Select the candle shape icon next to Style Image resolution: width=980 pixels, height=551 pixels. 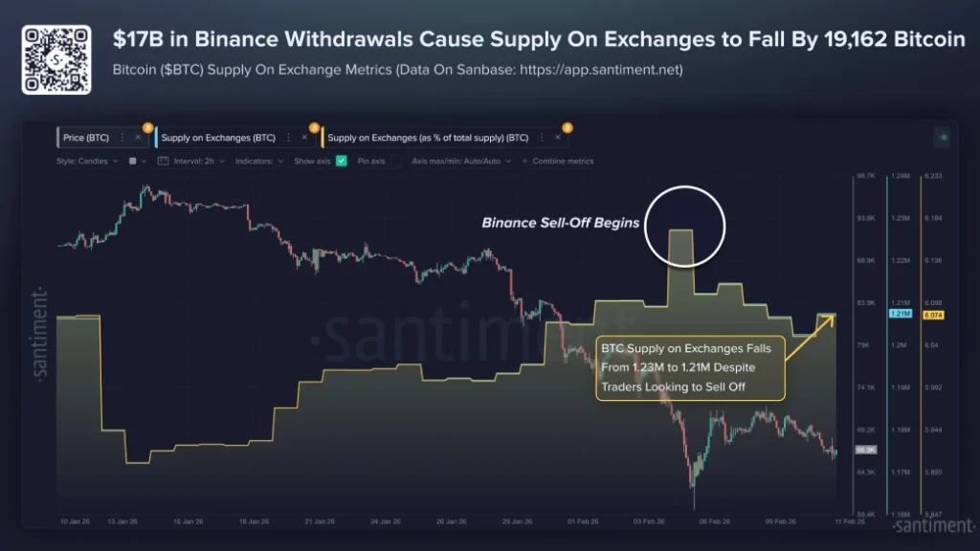click(x=131, y=162)
